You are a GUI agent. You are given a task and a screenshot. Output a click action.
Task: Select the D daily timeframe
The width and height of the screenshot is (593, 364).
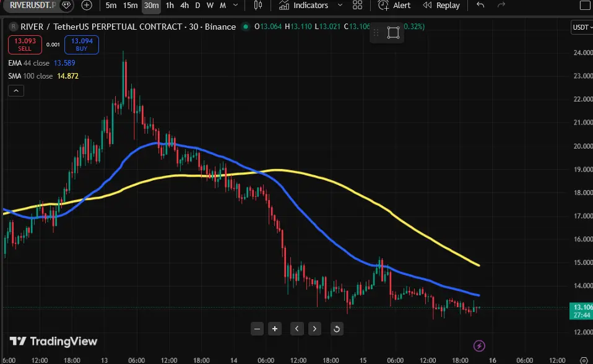point(197,6)
